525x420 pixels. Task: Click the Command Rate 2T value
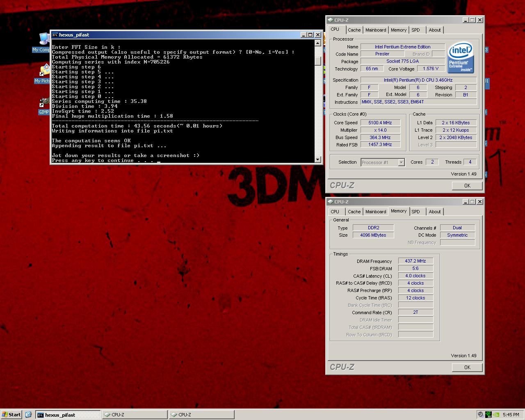(415, 312)
